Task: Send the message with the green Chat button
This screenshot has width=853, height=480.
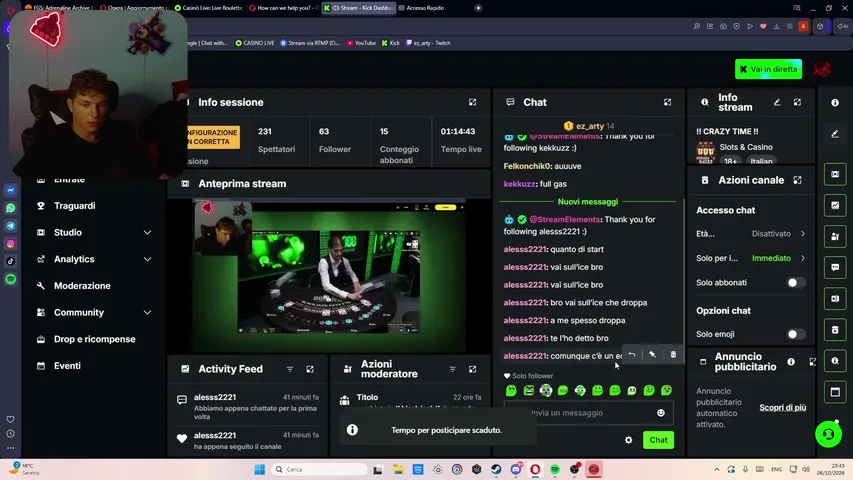Action: tap(658, 440)
